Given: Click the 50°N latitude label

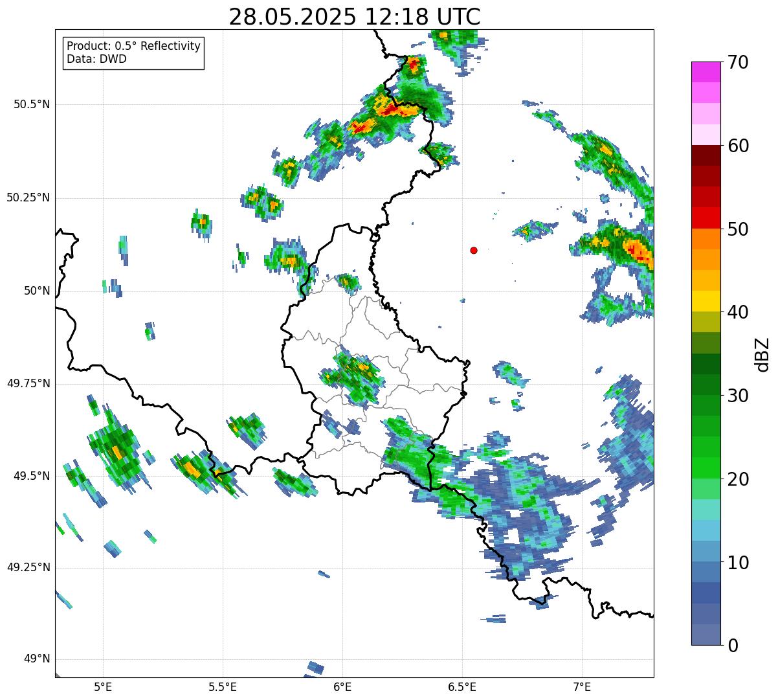Looking at the screenshot, I should [x=37, y=291].
